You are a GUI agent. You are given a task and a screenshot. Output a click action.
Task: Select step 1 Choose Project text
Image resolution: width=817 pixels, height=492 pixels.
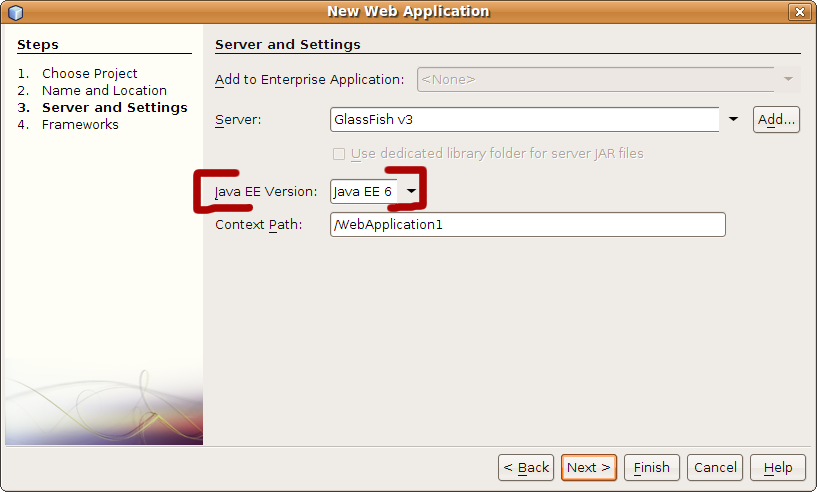coord(90,73)
